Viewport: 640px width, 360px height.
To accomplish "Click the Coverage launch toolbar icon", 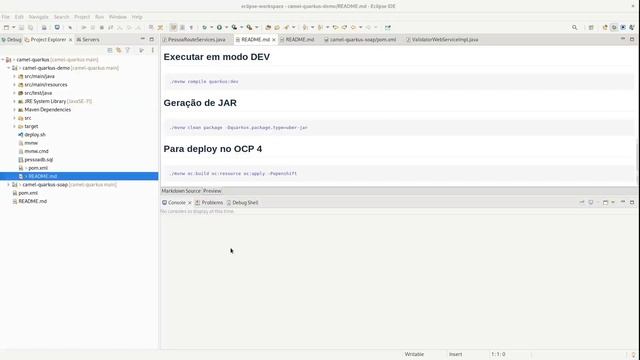I will pos(234,27).
